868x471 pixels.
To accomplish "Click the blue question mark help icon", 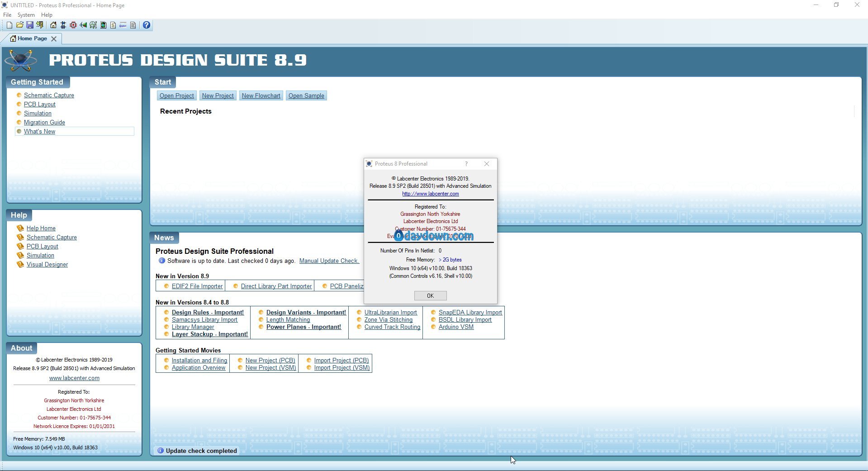I will coord(147,25).
